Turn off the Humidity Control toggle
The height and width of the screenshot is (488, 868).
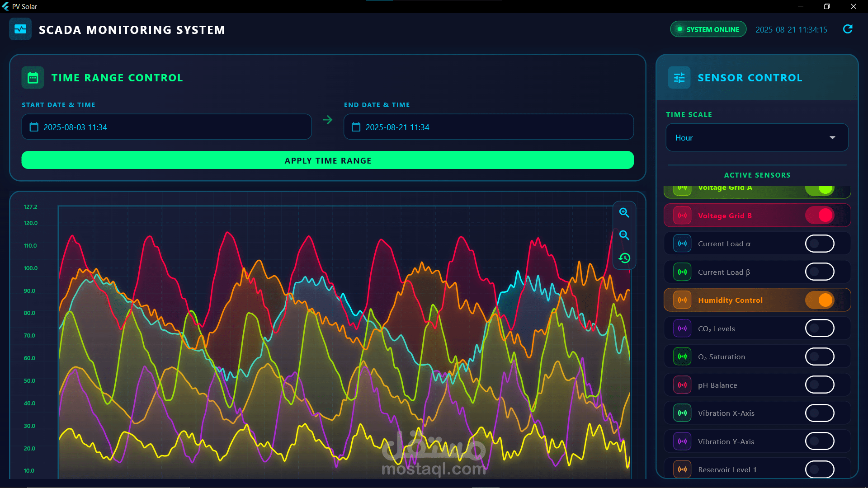819,300
